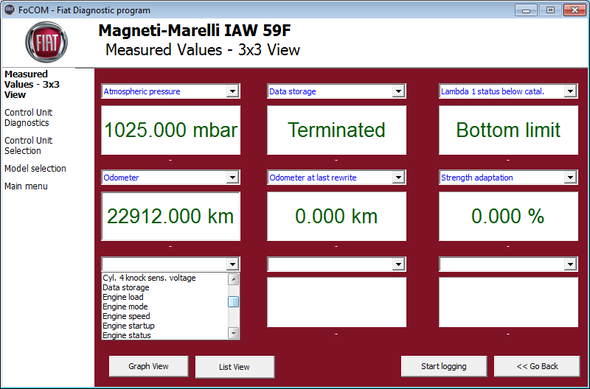Click the FoCOM title bar app icon

click(9, 10)
